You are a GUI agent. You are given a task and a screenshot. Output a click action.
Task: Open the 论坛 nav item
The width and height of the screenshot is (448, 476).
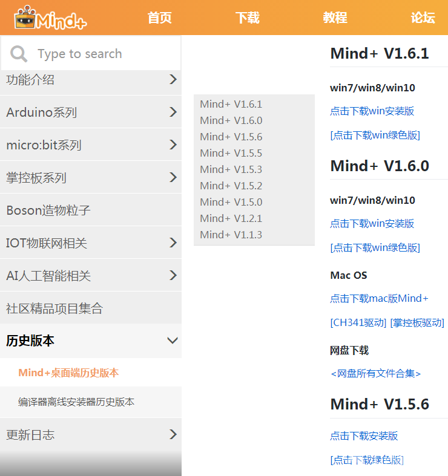(x=423, y=18)
